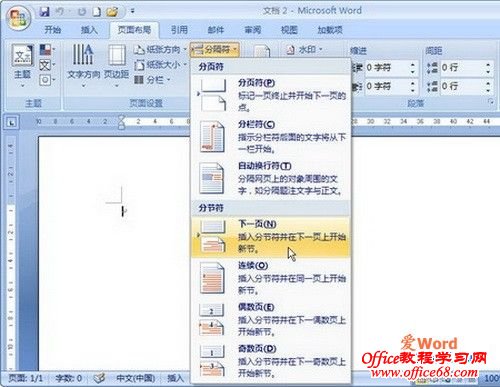
Task: Click the indent marker on horizontal ruler
Action: click(x=121, y=122)
